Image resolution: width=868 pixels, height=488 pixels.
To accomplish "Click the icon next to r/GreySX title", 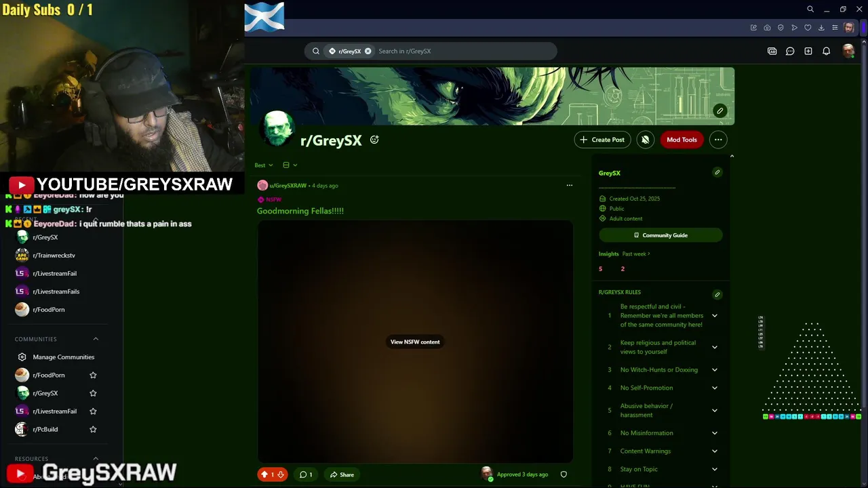I will coord(374,140).
